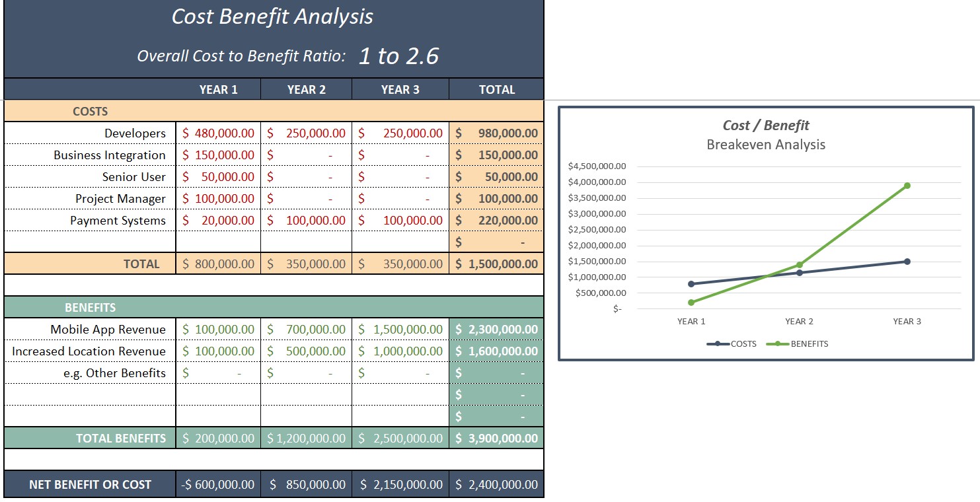Click the YEAR 2 column header

point(306,90)
